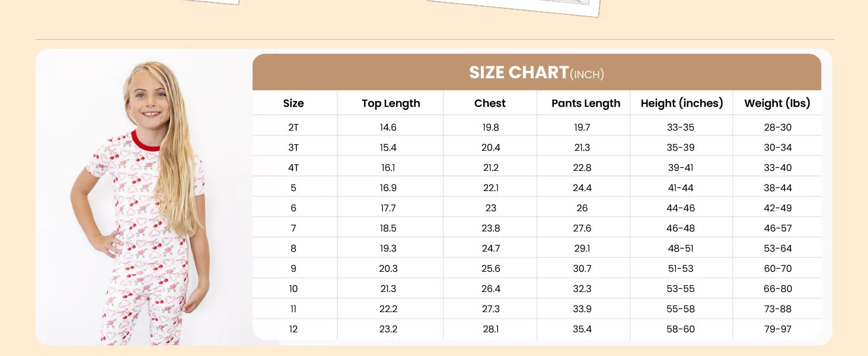Viewport: 868px width, 356px height.
Task: Select chest value 22.1
Action: click(x=491, y=188)
